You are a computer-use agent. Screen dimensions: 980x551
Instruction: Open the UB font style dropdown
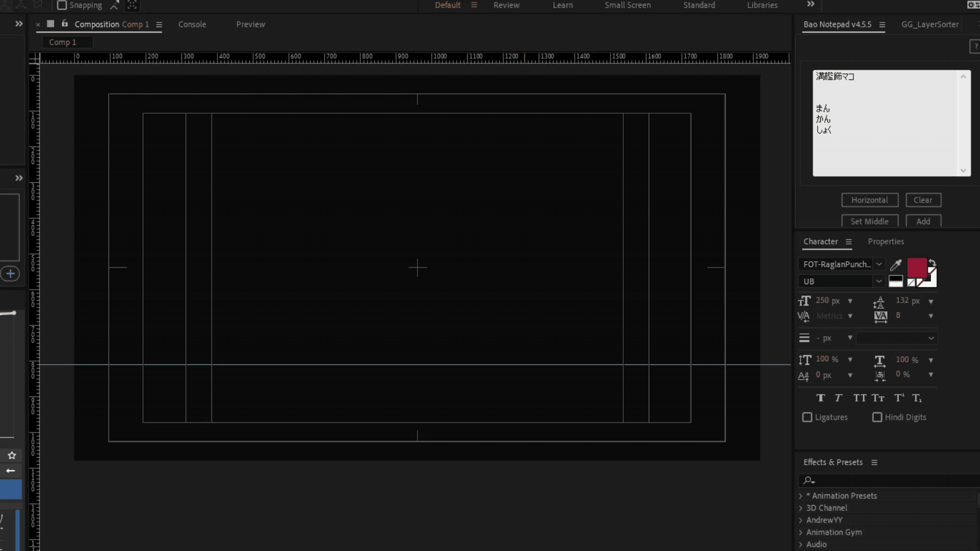click(x=841, y=281)
